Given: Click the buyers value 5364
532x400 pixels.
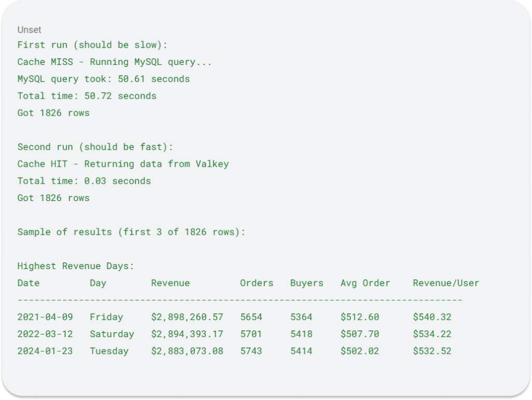Looking at the screenshot, I should tap(301, 317).
